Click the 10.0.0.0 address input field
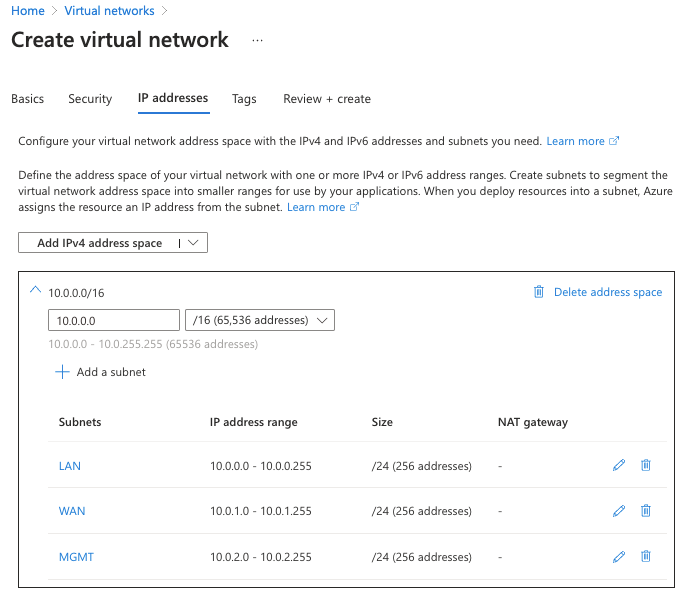This screenshot has width=686, height=594. [114, 320]
